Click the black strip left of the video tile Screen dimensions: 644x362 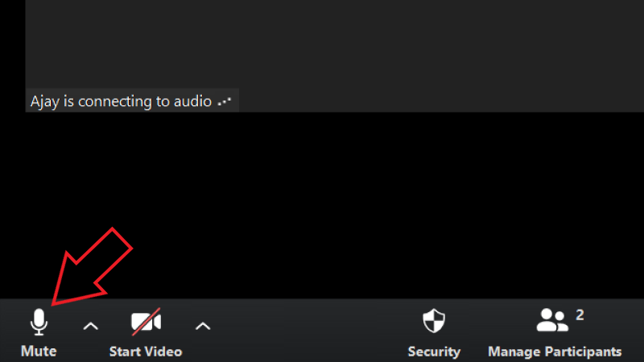(12, 56)
